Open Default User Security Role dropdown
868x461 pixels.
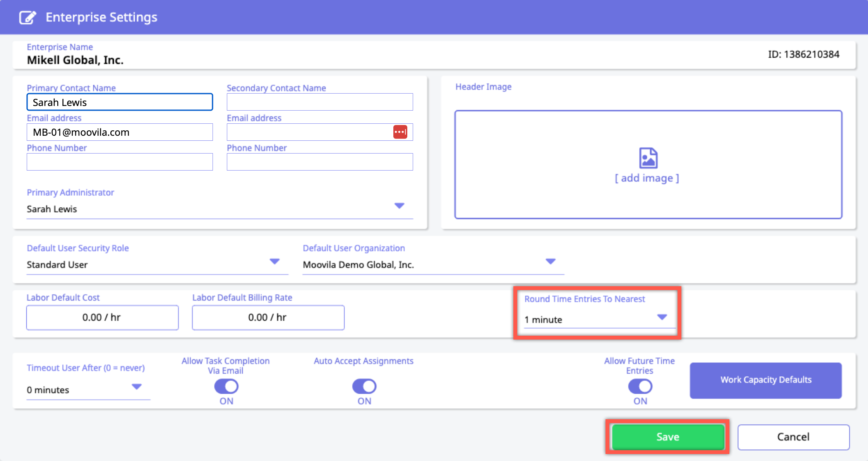274,261
